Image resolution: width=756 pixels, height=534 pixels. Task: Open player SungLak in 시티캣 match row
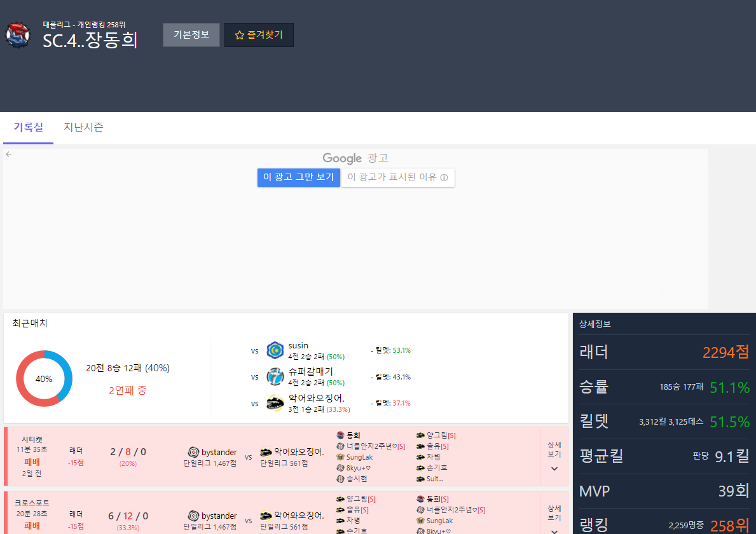[x=359, y=457]
